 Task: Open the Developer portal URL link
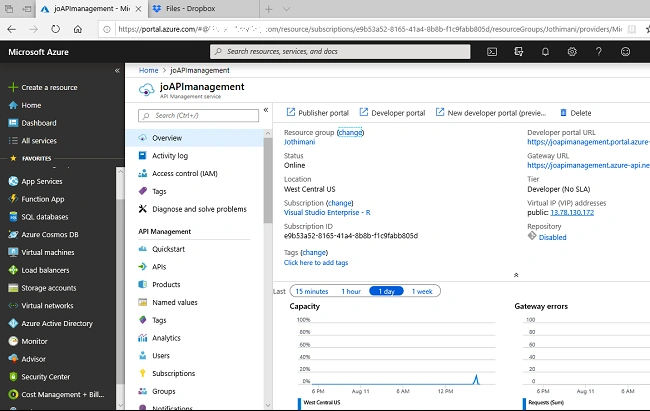click(x=588, y=142)
